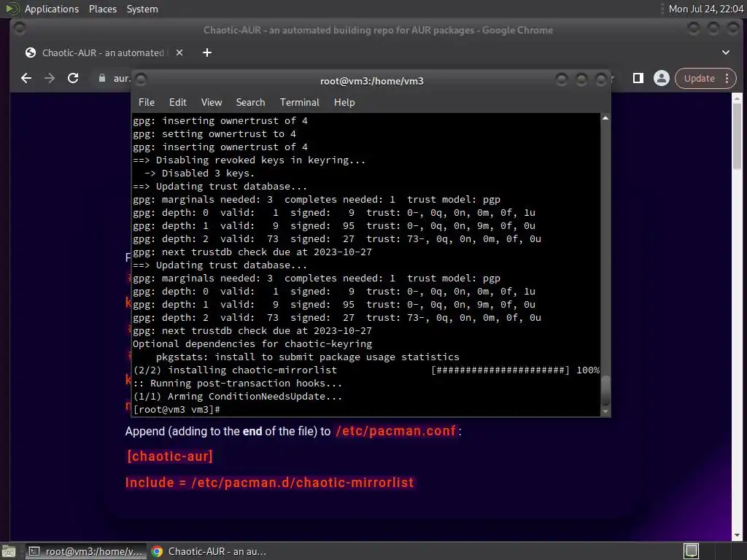
Task: Click 'Optional dependencies for chaotic-keyring' line
Action: click(x=252, y=344)
